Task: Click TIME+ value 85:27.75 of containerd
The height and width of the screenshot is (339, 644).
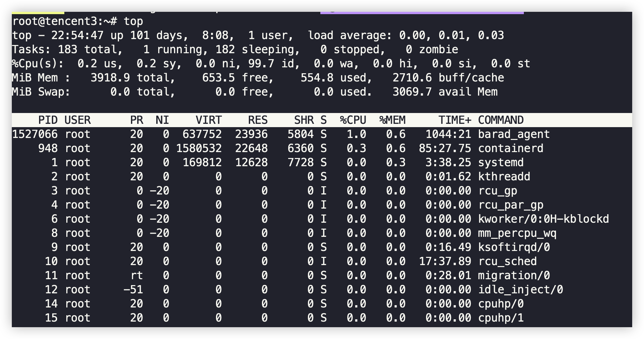Action: point(445,148)
